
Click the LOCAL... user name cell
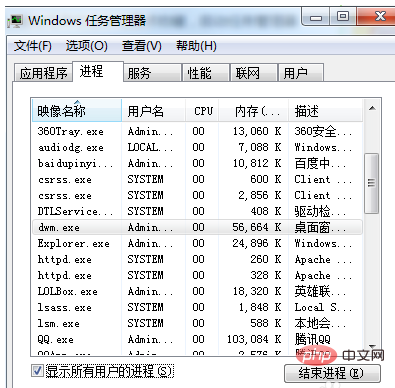(x=150, y=147)
